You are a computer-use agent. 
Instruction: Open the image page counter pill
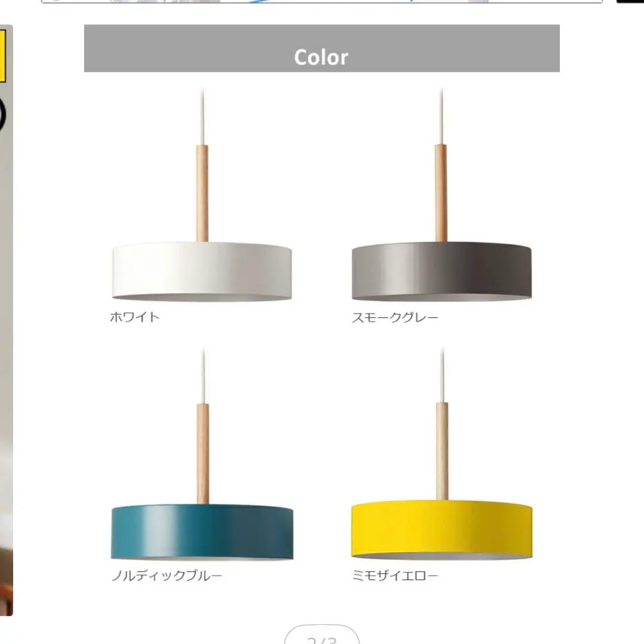click(321, 634)
